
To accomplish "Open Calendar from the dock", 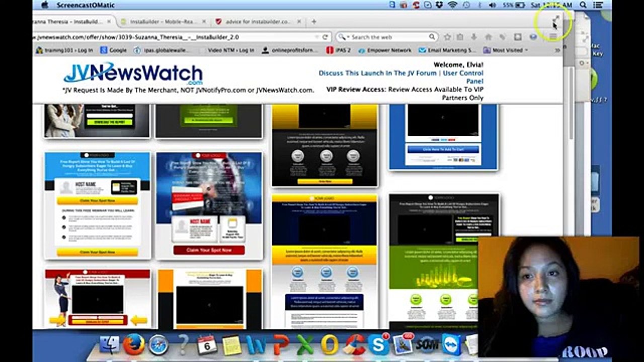I will click(206, 345).
